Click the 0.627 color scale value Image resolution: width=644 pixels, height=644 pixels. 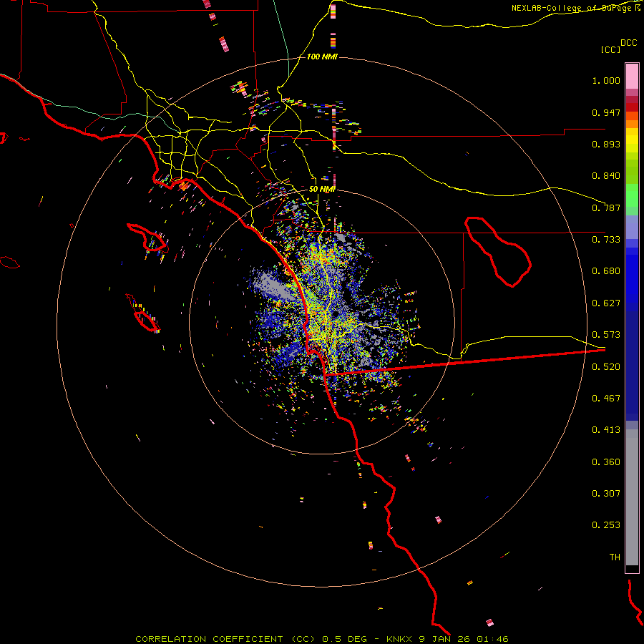606,303
